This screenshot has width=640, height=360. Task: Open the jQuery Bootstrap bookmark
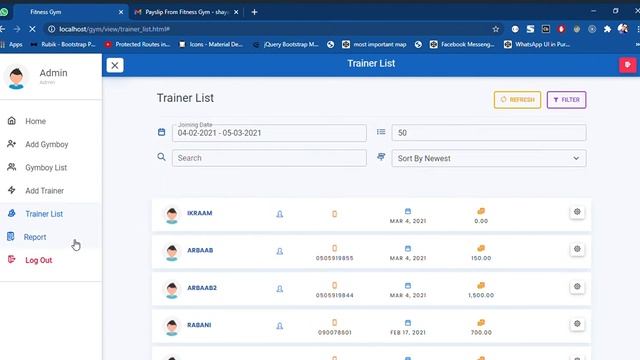(286, 44)
